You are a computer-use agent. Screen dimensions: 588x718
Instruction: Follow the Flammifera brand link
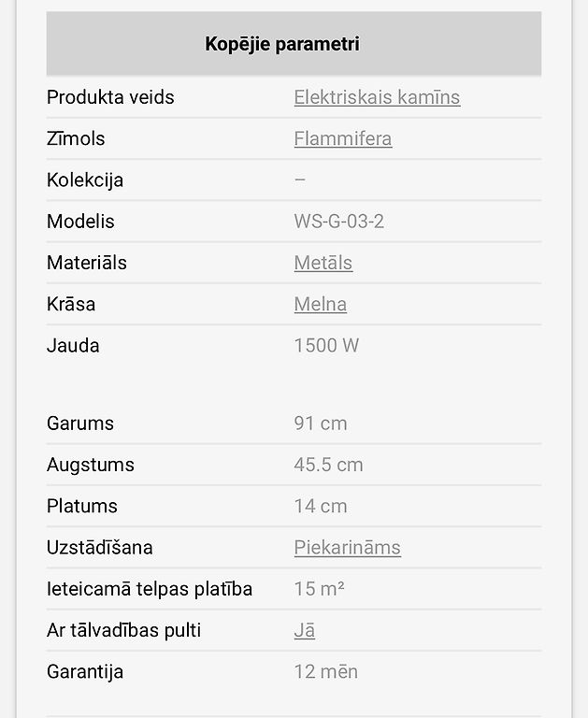click(343, 138)
